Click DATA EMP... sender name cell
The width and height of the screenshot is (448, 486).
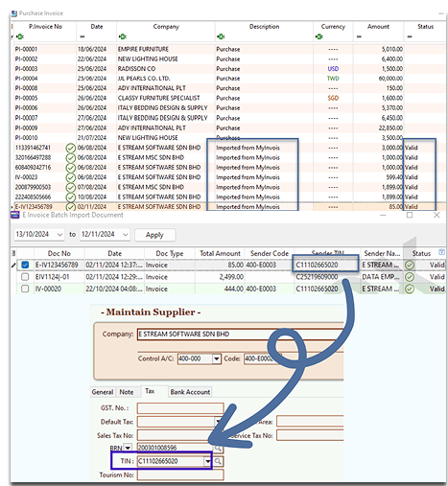click(382, 277)
